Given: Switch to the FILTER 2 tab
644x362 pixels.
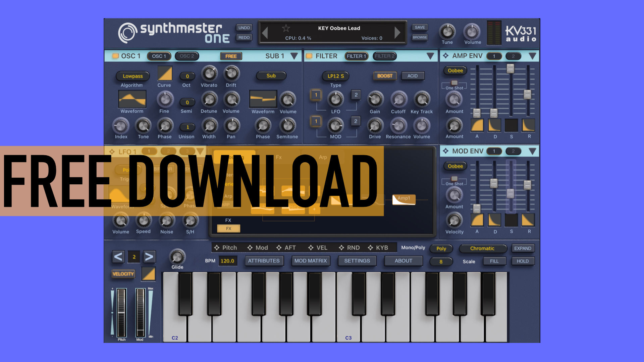Looking at the screenshot, I should point(383,56).
